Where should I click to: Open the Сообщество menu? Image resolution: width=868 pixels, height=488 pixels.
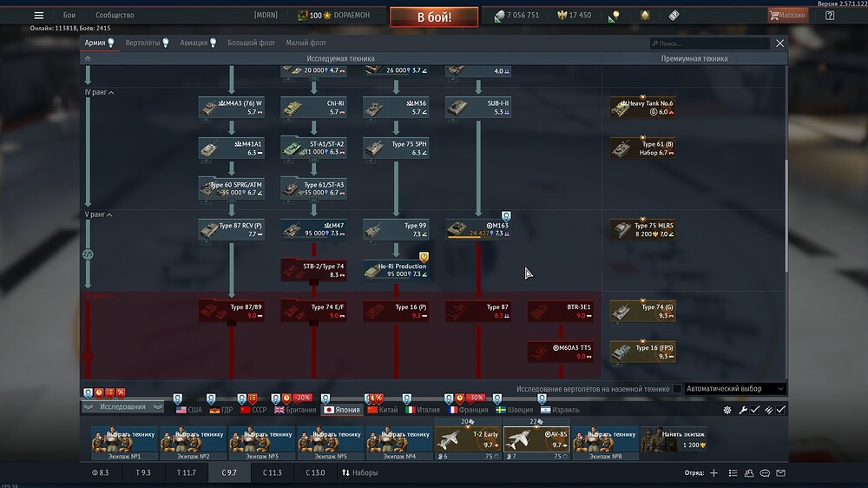(x=115, y=15)
